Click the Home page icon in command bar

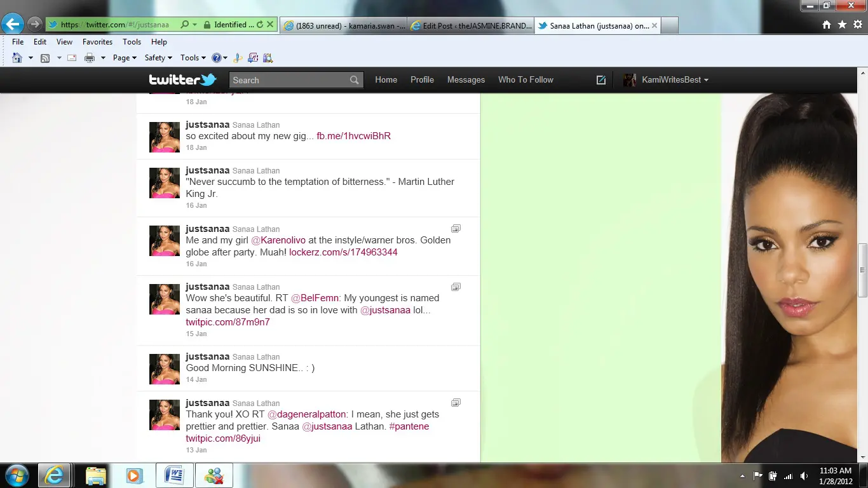coord(17,58)
